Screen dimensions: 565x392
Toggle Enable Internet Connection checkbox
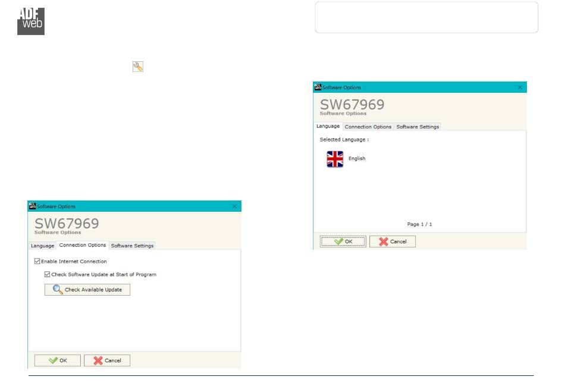[37, 261]
